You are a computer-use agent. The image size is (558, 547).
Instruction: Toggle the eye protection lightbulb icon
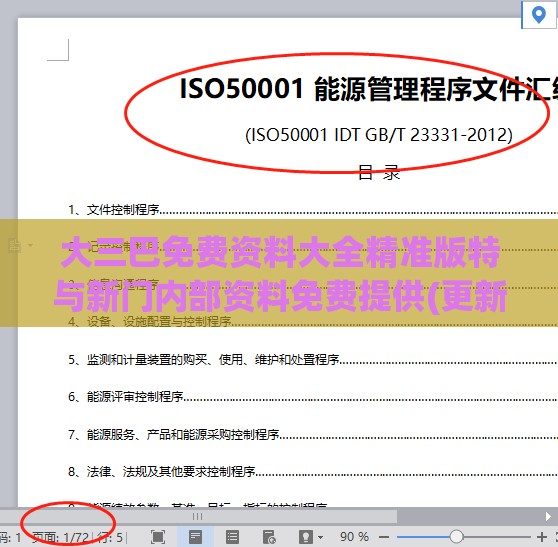[306, 537]
